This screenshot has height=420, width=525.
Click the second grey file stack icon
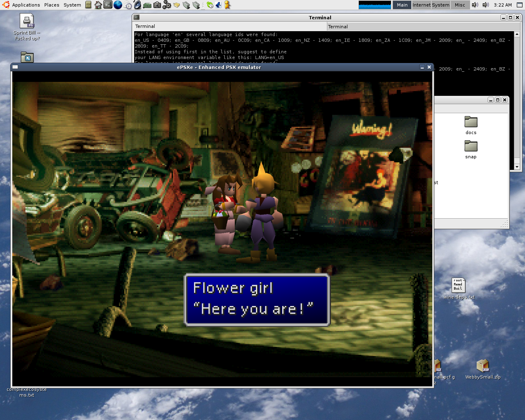(x=196, y=5)
